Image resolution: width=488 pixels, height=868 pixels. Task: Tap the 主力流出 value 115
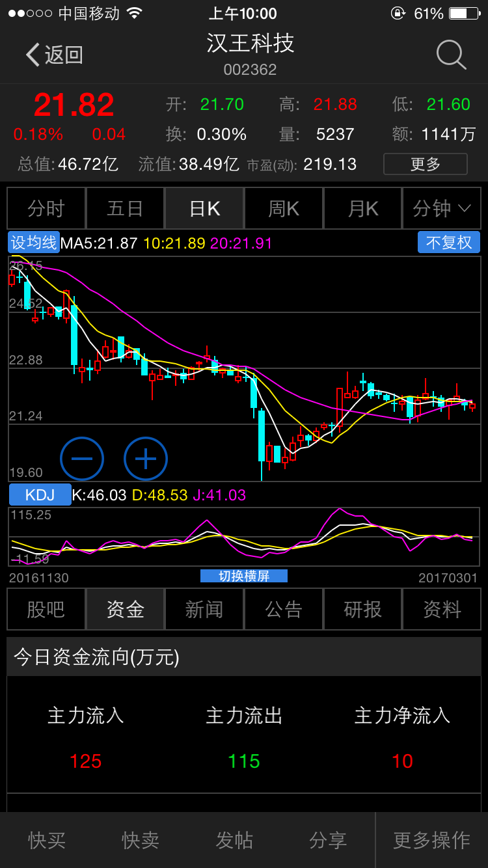pos(244,761)
